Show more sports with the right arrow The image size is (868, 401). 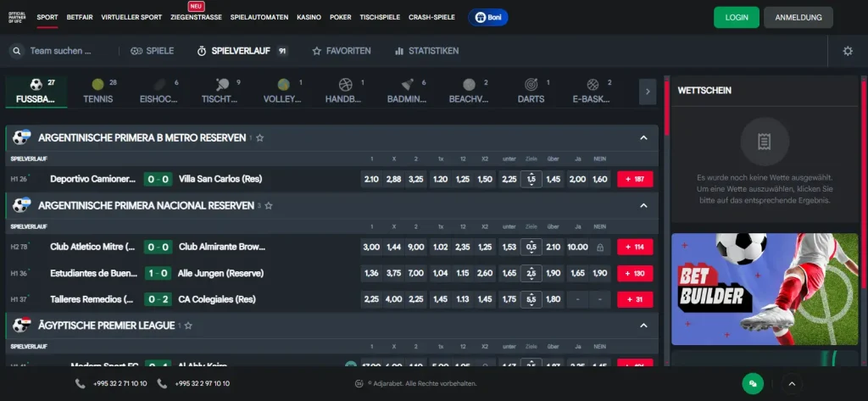click(x=648, y=92)
